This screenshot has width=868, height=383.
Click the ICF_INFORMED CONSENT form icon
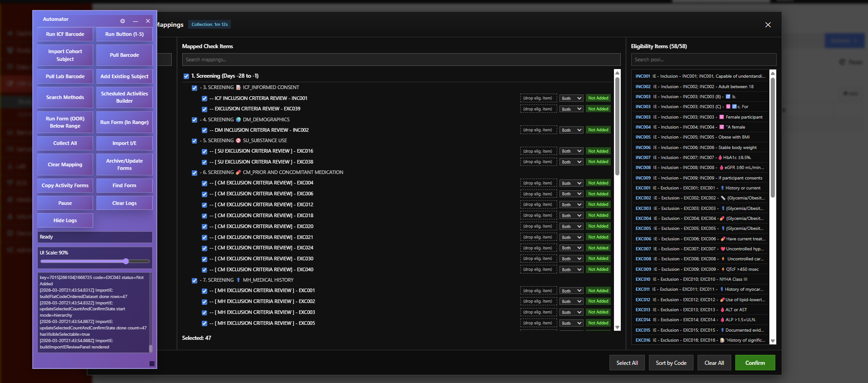tap(238, 87)
